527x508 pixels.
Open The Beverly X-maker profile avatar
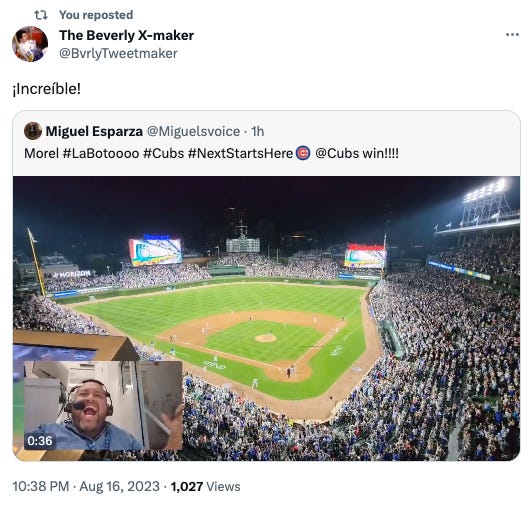(x=30, y=44)
